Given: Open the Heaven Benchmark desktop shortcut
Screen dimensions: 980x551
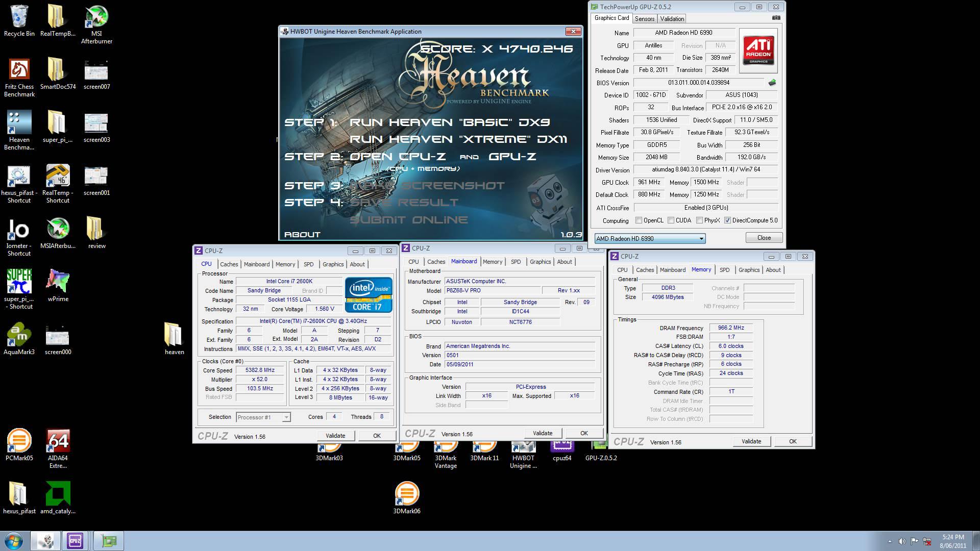Looking at the screenshot, I should [x=19, y=131].
